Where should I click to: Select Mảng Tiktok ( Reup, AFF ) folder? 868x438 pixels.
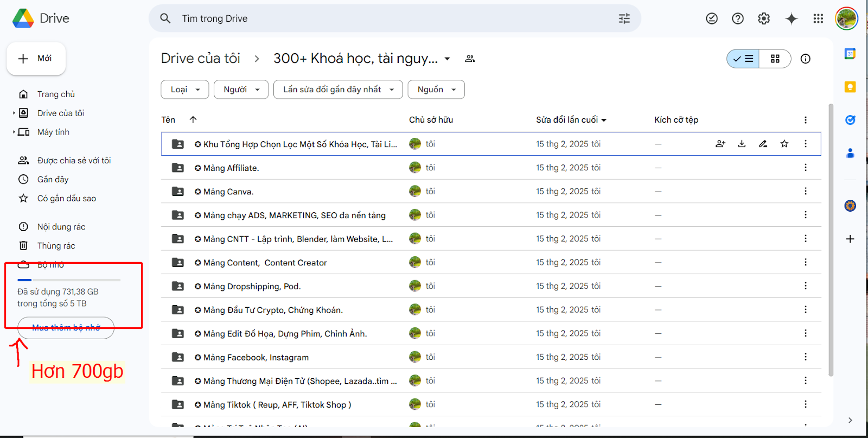(x=491, y=405)
